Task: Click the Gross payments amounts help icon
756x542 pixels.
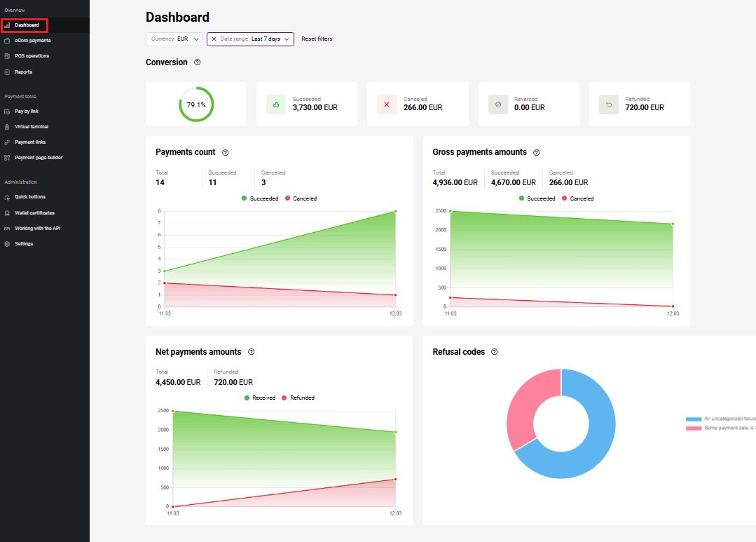Action: point(536,152)
